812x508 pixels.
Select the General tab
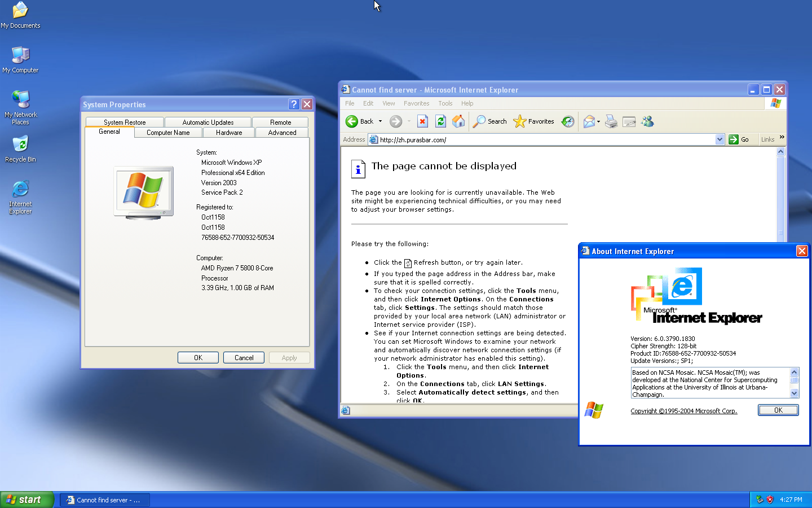coord(109,132)
